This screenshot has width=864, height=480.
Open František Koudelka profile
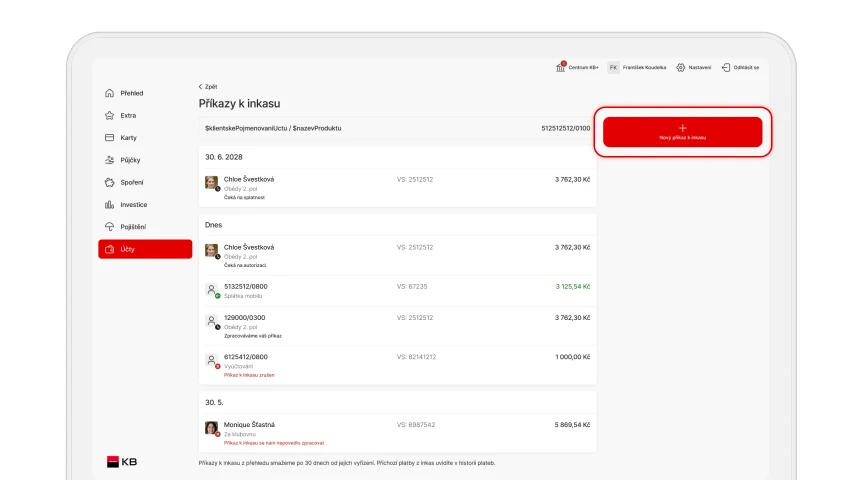point(637,67)
